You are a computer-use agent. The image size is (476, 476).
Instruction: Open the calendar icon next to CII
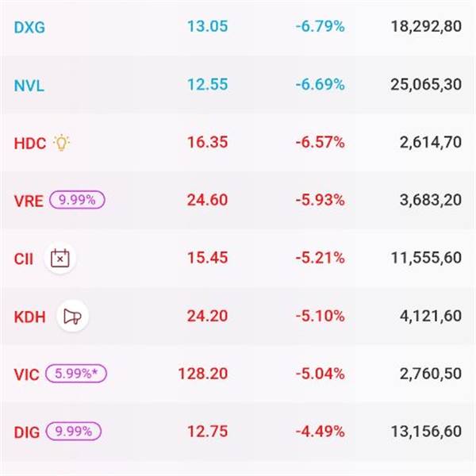pos(60,259)
